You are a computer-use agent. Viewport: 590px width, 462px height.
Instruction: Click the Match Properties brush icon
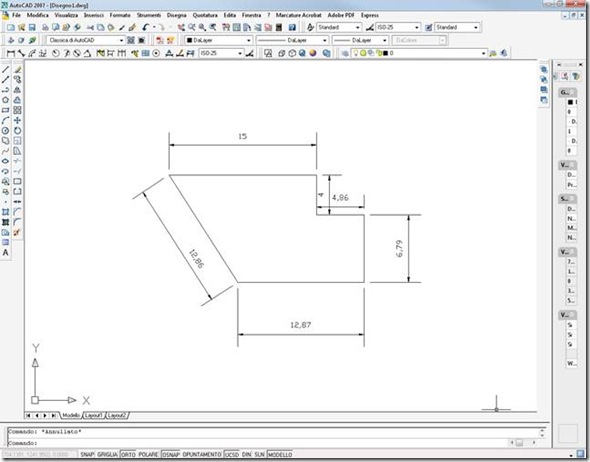click(x=122, y=27)
